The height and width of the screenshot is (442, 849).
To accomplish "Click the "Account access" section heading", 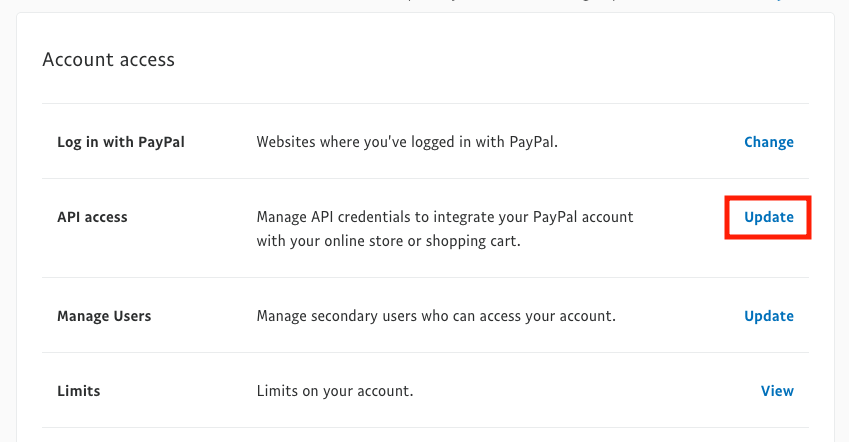I will pyautogui.click(x=108, y=60).
